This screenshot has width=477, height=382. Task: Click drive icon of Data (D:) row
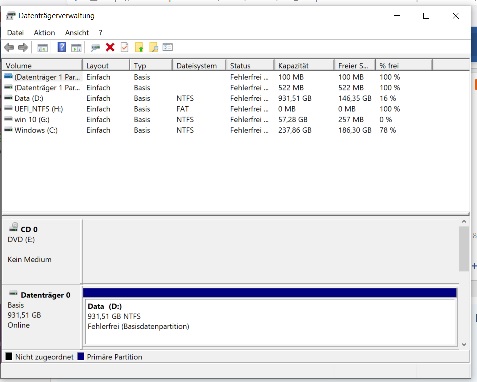point(8,98)
